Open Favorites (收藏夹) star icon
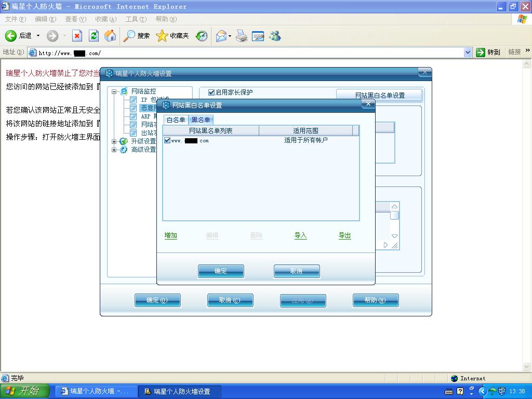Viewport: 532px width, 399px height. point(172,36)
